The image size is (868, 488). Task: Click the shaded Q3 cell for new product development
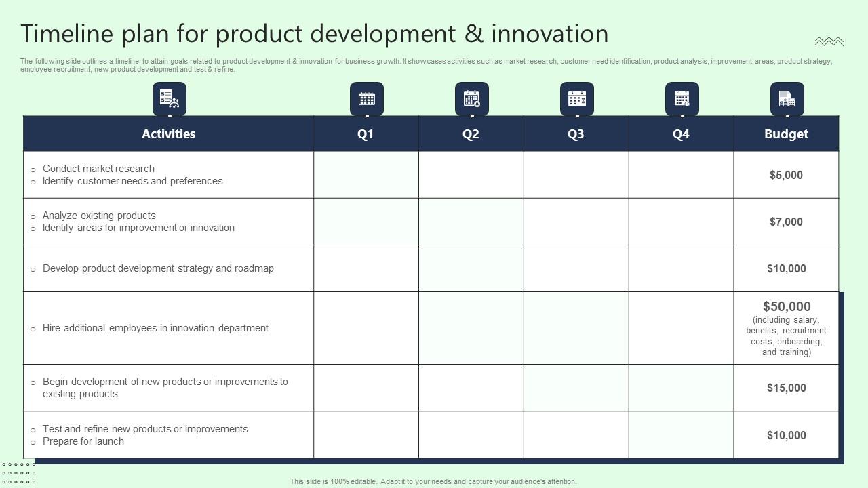pos(576,388)
